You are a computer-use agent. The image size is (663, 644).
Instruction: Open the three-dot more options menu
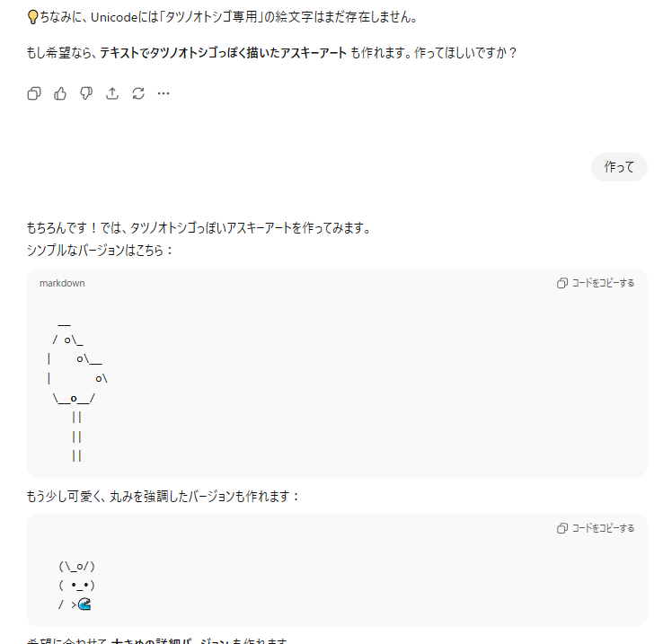click(164, 93)
